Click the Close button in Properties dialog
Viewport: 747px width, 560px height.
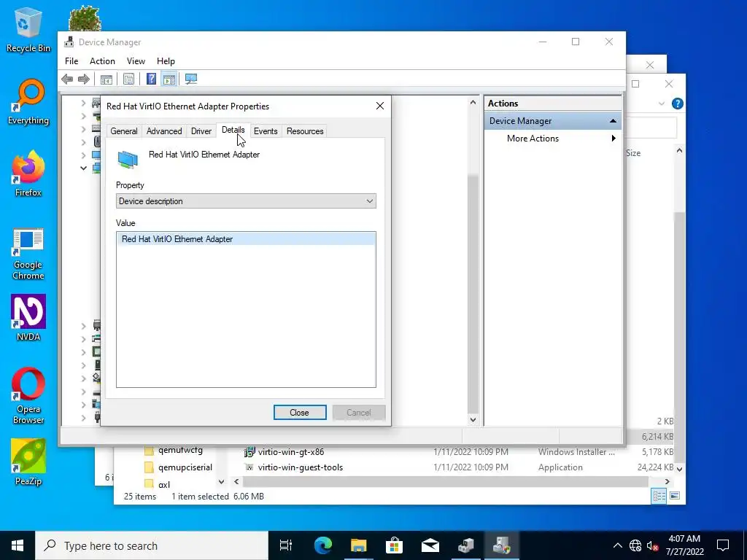pos(300,413)
